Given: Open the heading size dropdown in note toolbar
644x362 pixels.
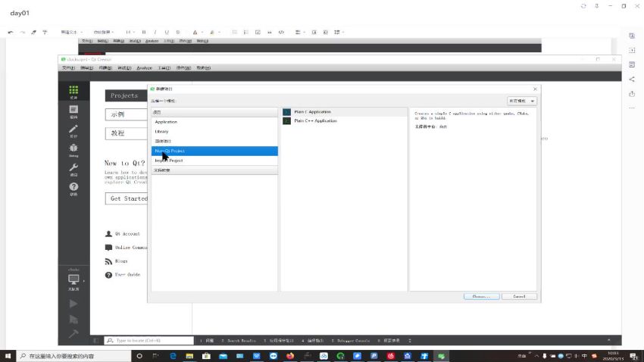Looking at the screenshot, I should (x=130, y=32).
